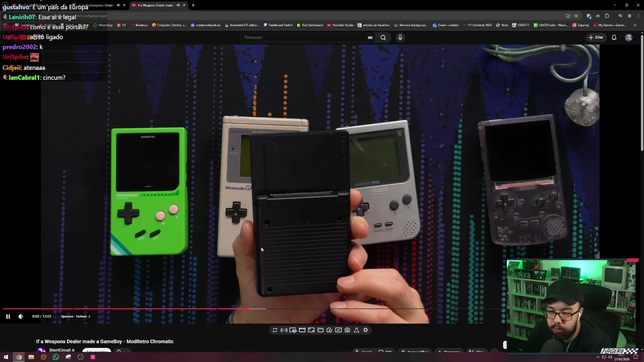Open the on-screen keyboard icon in search
644x362 pixels.
[370, 37]
